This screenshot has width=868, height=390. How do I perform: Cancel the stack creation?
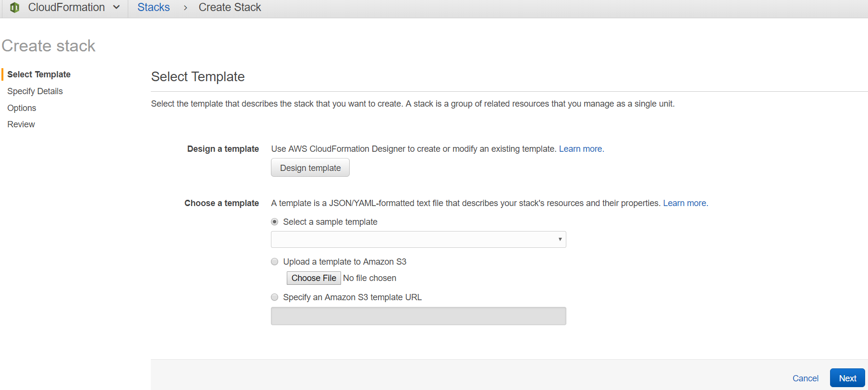[805, 378]
